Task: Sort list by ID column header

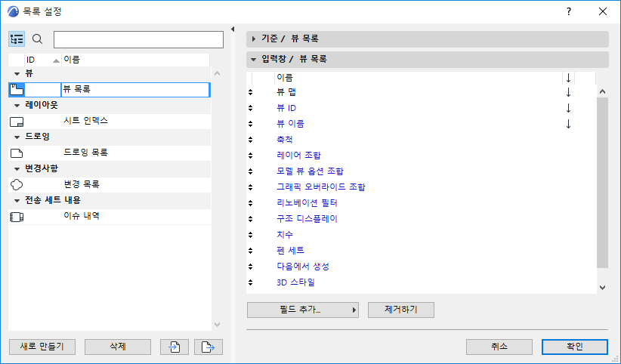Action: click(x=43, y=60)
